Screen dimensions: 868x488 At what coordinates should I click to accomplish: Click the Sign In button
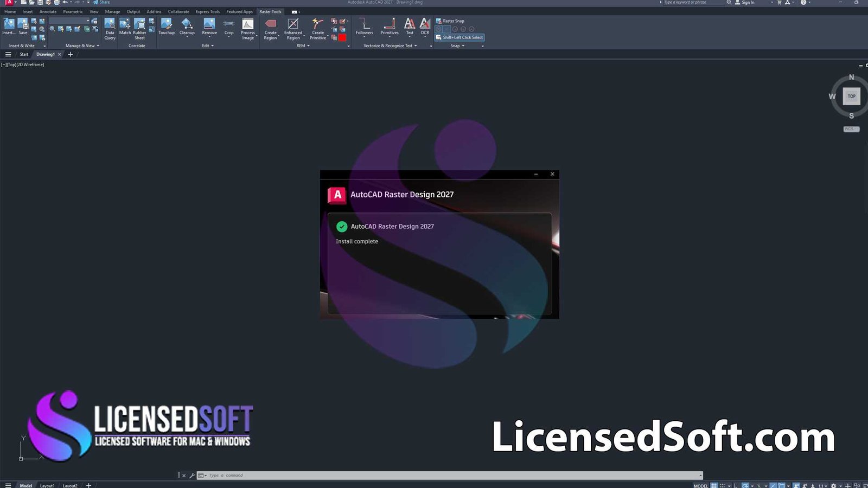click(748, 2)
